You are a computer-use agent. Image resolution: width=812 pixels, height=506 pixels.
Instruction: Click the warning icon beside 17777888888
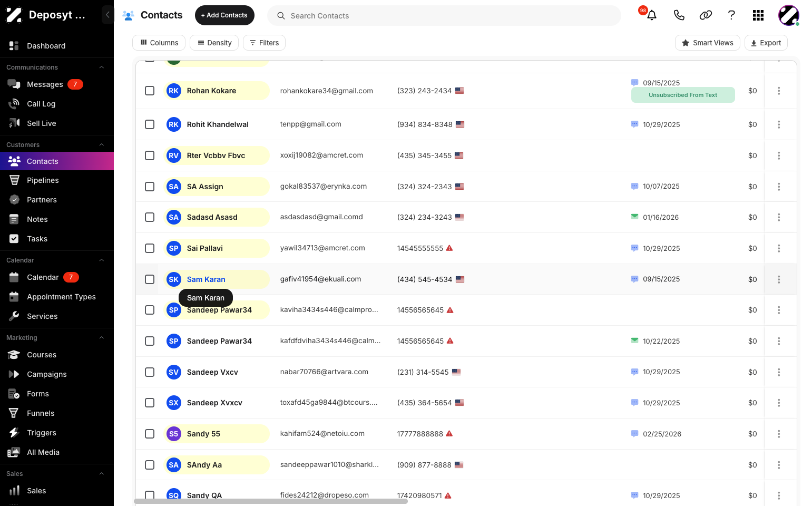click(x=449, y=433)
